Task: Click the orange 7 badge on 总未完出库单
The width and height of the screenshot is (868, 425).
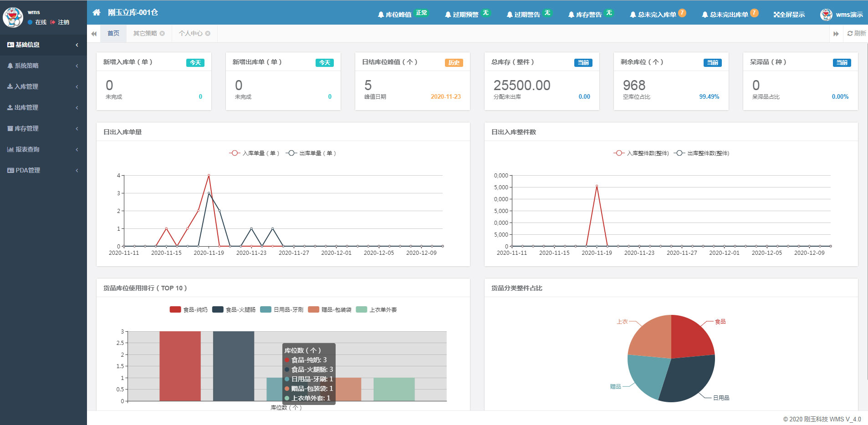Action: pyautogui.click(x=754, y=13)
